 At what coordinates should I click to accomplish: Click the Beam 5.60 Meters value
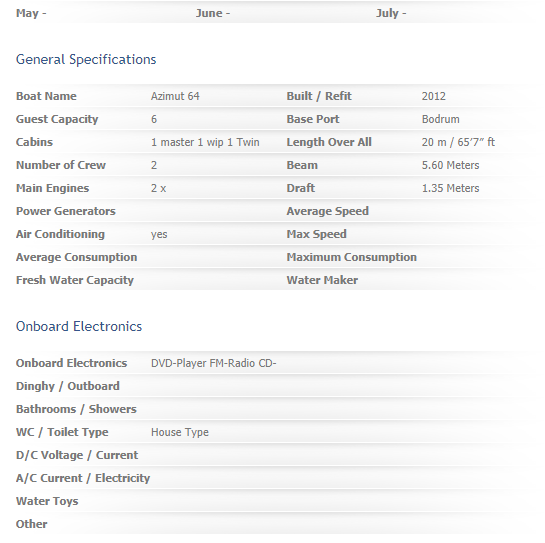pyautogui.click(x=450, y=165)
